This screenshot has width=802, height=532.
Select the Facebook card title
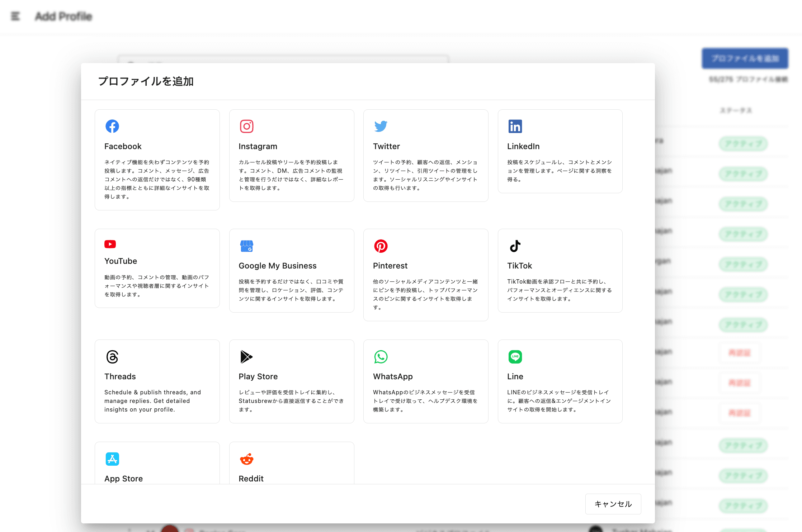click(123, 146)
